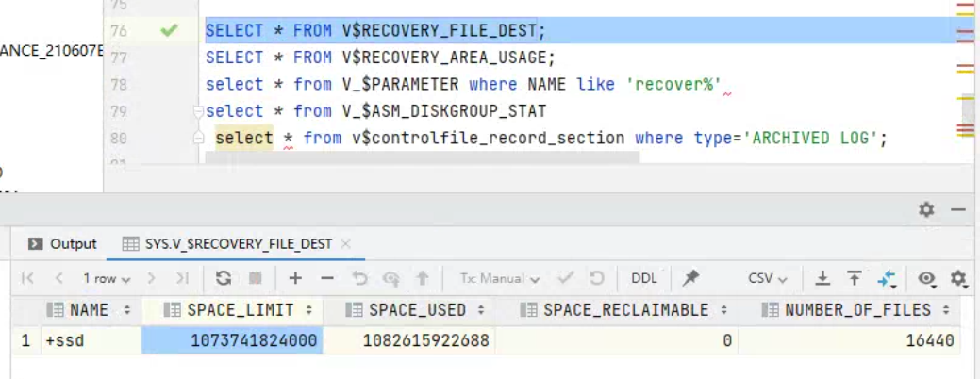Select the SPACE_RECLAIMABLE column header
Image resolution: width=980 pixels, height=379 pixels.
click(616, 309)
